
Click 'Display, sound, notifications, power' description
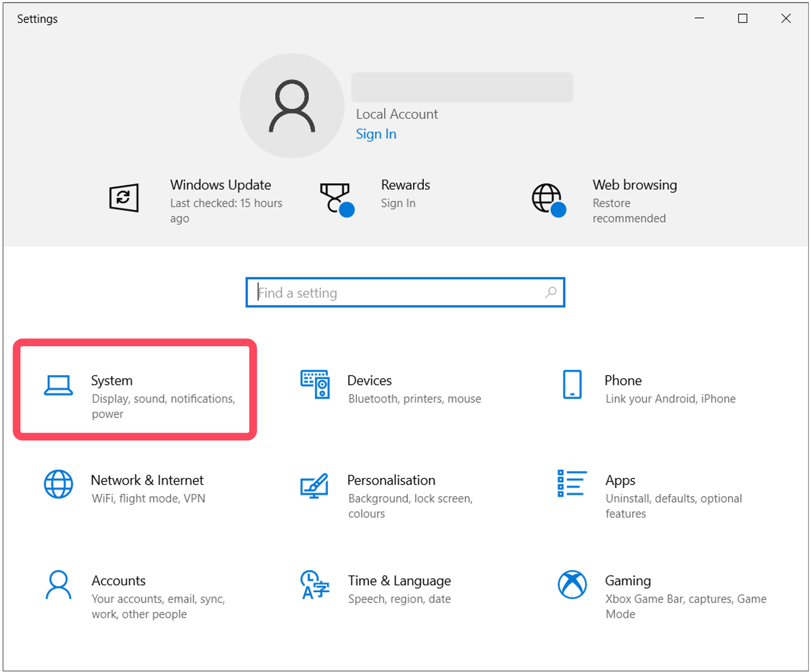[164, 406]
